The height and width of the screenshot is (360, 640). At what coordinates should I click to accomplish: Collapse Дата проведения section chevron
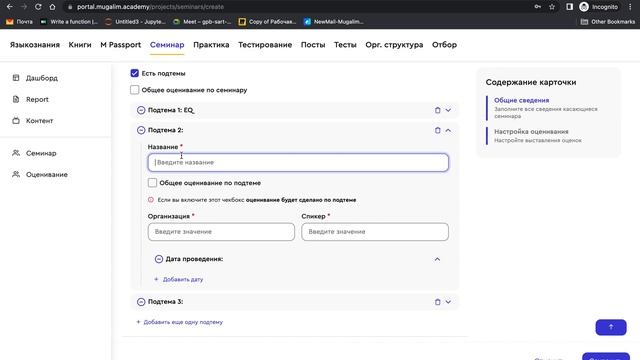(x=437, y=259)
